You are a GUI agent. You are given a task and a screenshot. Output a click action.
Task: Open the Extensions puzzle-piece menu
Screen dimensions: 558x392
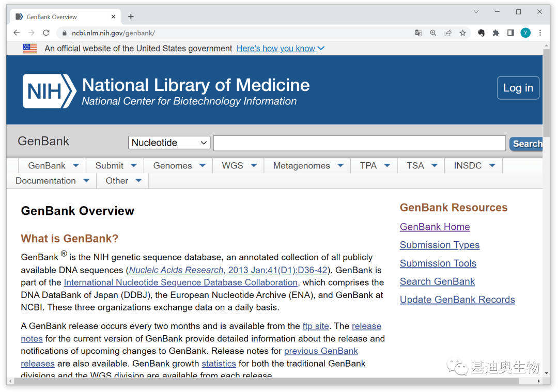click(495, 33)
